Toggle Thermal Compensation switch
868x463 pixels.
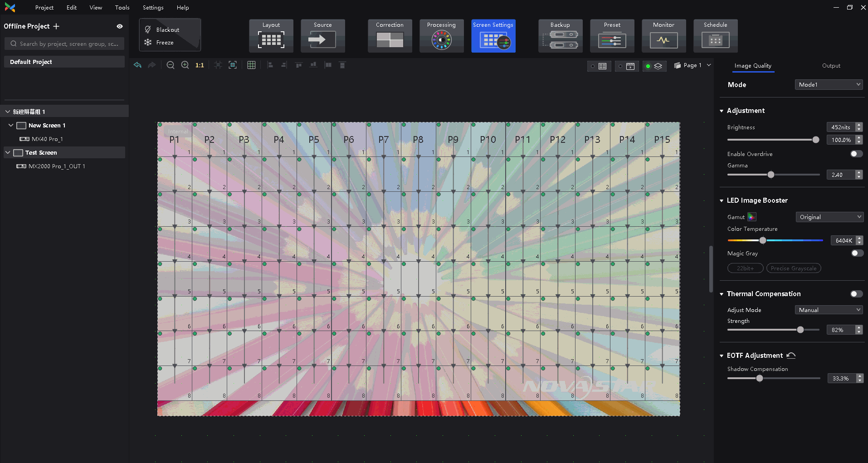(x=856, y=294)
